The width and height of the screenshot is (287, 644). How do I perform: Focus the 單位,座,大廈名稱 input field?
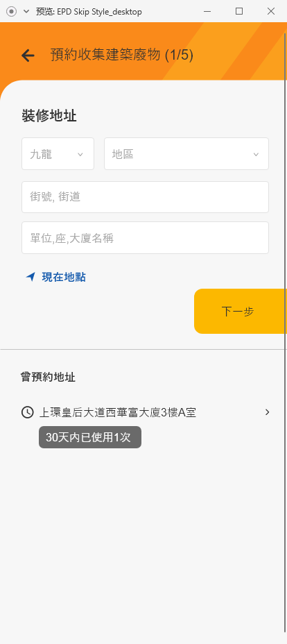[145, 238]
